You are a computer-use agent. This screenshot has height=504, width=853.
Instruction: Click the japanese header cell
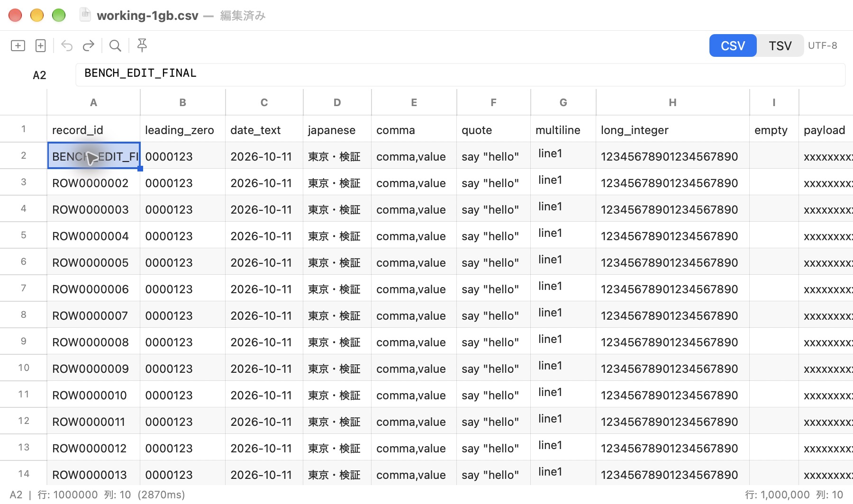337,130
